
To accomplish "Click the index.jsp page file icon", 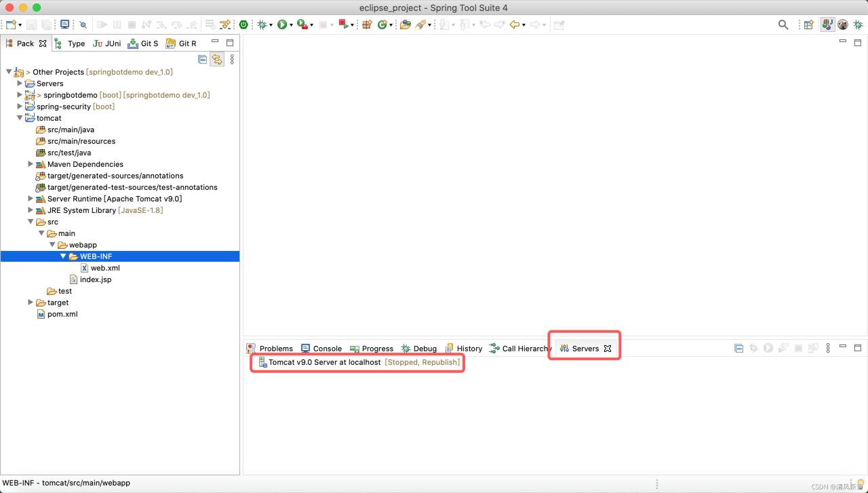I will (73, 279).
